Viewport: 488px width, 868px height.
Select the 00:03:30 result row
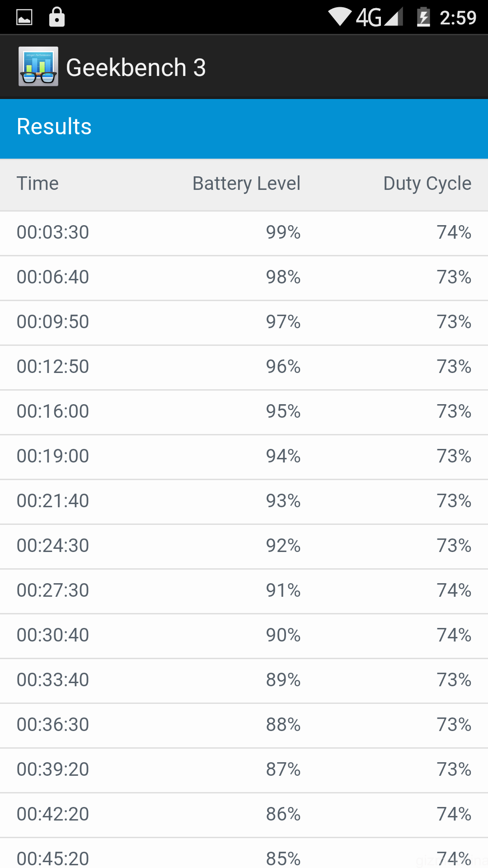(x=244, y=232)
